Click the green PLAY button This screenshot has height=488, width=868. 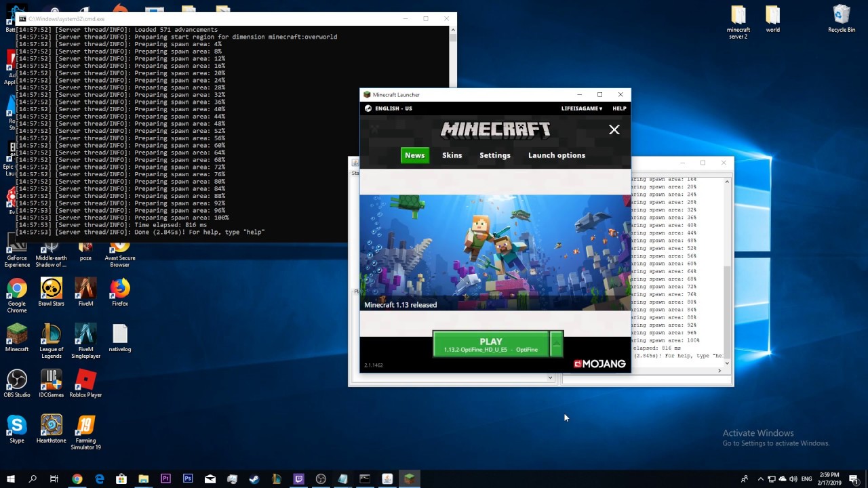pos(491,344)
